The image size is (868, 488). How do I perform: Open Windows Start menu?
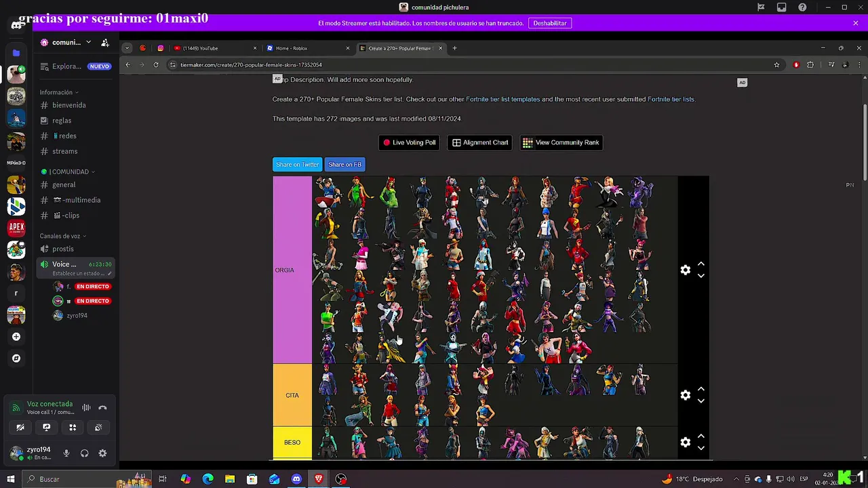[11, 479]
